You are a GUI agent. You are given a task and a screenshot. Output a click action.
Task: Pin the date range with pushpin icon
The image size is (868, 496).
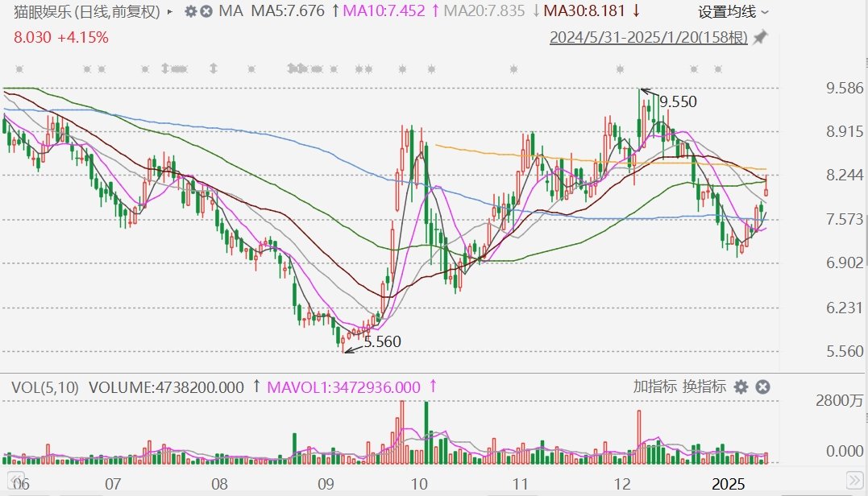pos(760,38)
